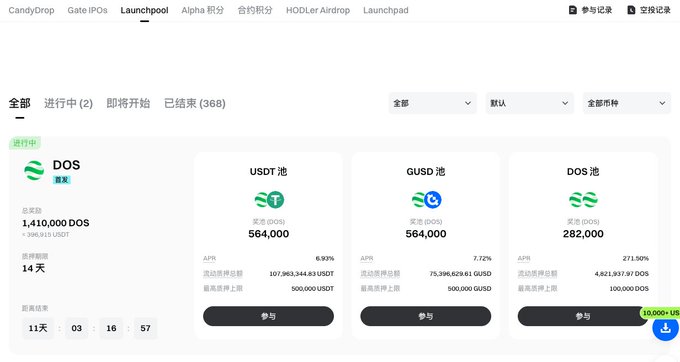The height and width of the screenshot is (362, 680).
Task: Show 已结束 (368) projects
Action: [195, 103]
